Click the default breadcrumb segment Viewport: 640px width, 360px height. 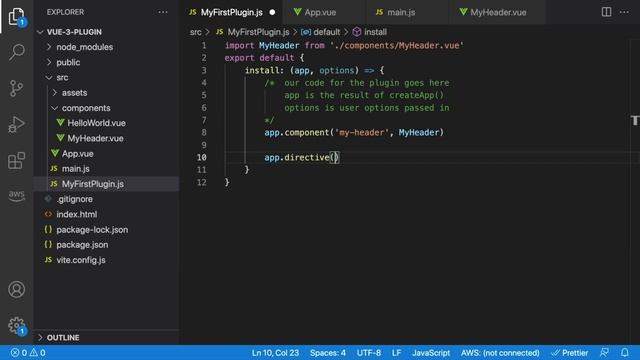tap(321, 32)
